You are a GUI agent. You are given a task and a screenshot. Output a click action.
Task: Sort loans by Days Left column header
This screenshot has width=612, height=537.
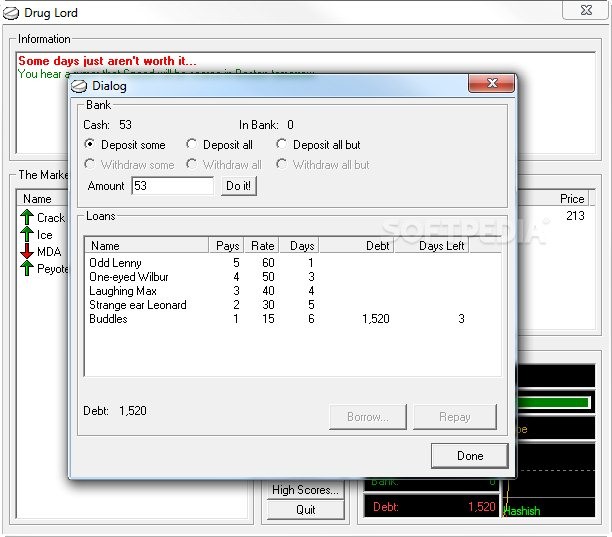coord(432,246)
